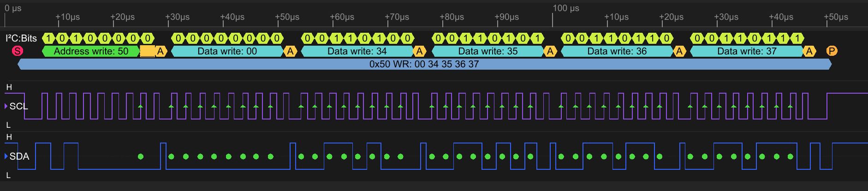Click the blue arrow beside the SDA label
The image size is (868, 191).
click(x=6, y=156)
